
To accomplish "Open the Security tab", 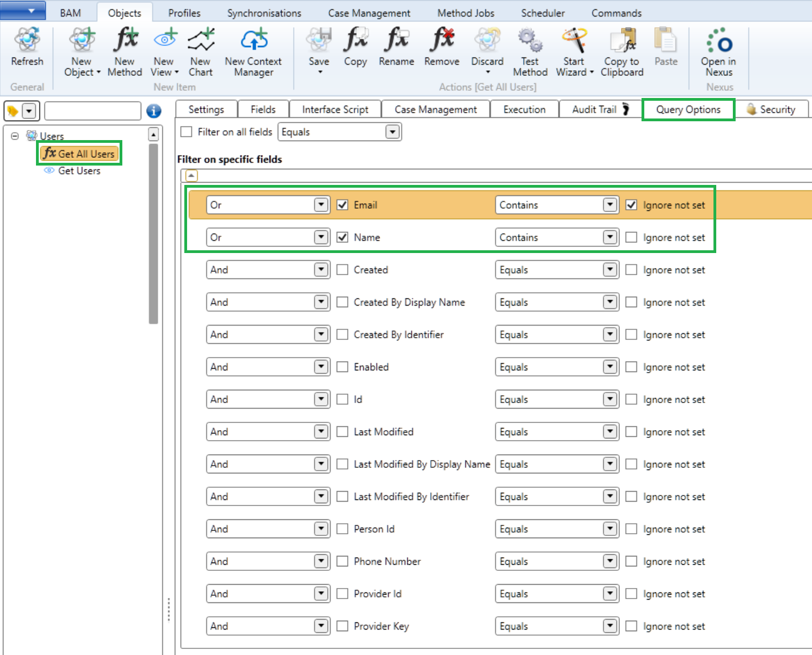I will pos(771,109).
